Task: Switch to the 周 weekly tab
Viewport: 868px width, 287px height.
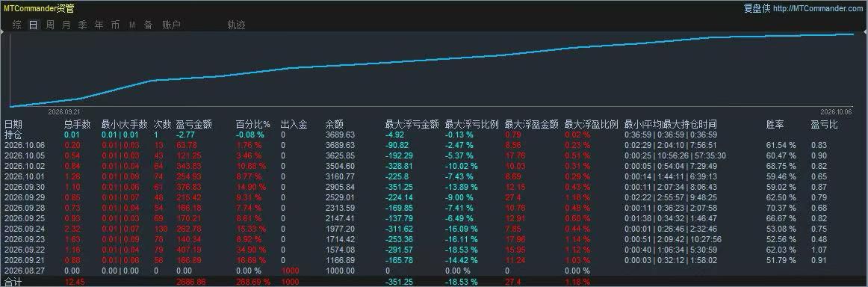Action: tap(50, 25)
